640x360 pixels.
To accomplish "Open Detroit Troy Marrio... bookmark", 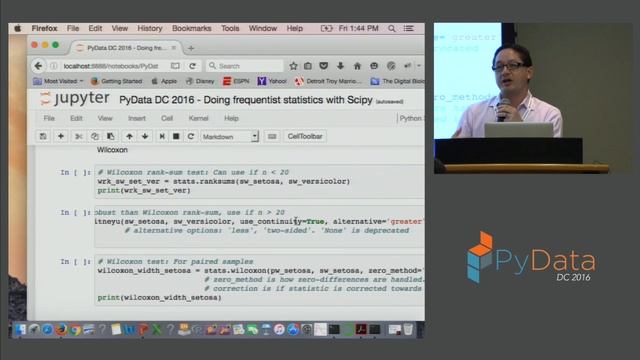I will [329, 81].
